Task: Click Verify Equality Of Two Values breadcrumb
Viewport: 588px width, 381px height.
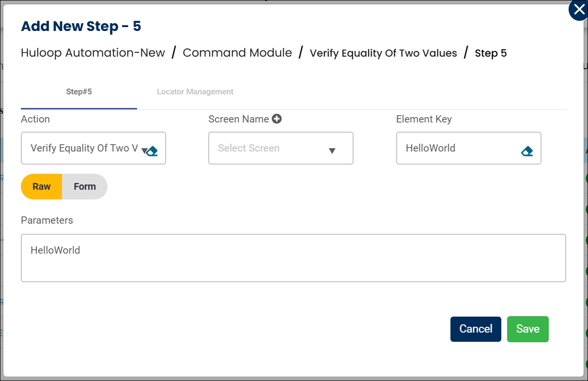Action: tap(383, 53)
